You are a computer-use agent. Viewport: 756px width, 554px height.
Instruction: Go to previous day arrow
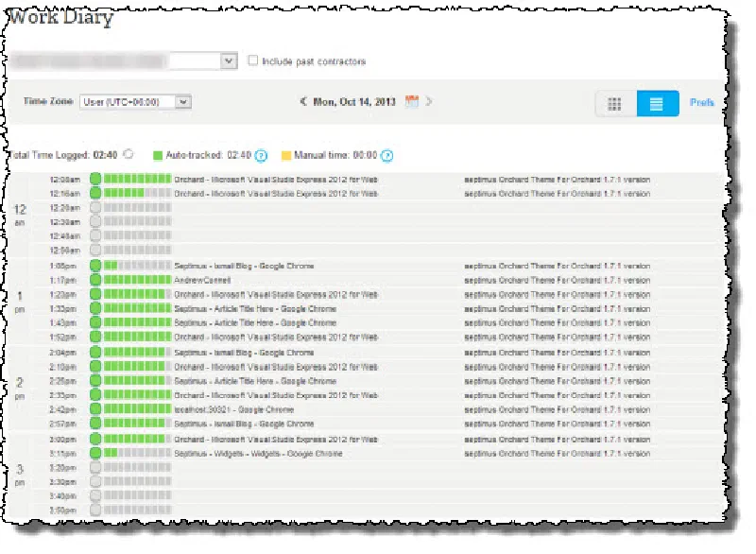[x=302, y=101]
